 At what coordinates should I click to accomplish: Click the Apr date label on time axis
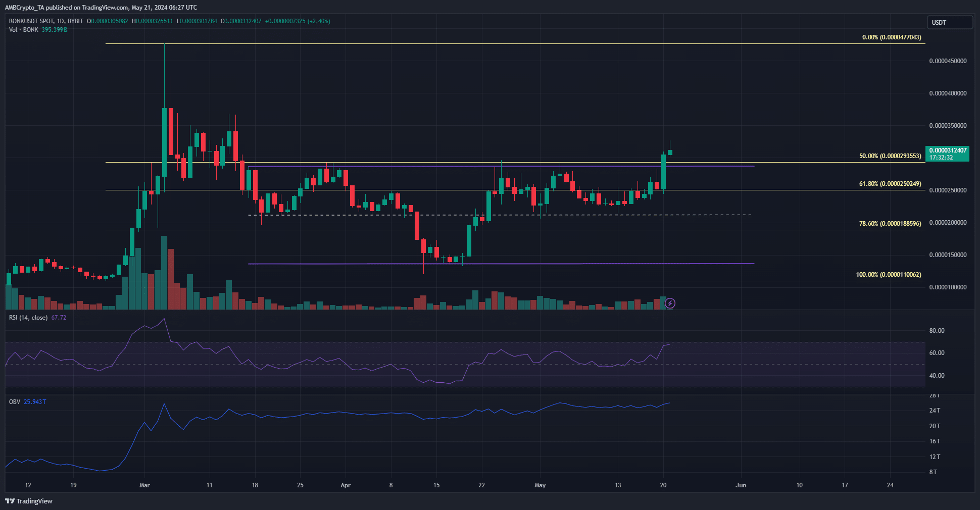(x=346, y=485)
